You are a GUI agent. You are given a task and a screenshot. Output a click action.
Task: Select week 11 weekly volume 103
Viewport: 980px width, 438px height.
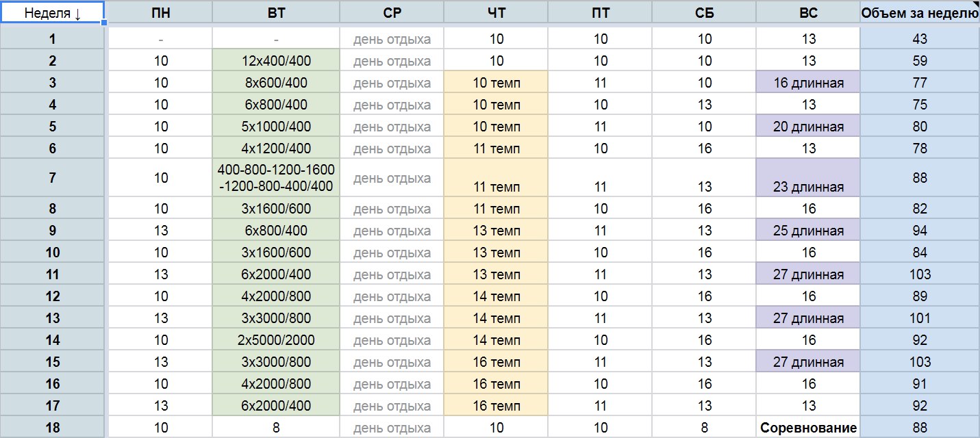(920, 274)
